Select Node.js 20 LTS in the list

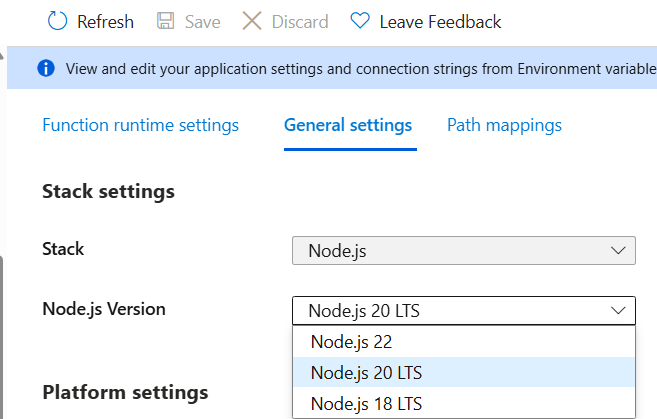click(x=365, y=373)
